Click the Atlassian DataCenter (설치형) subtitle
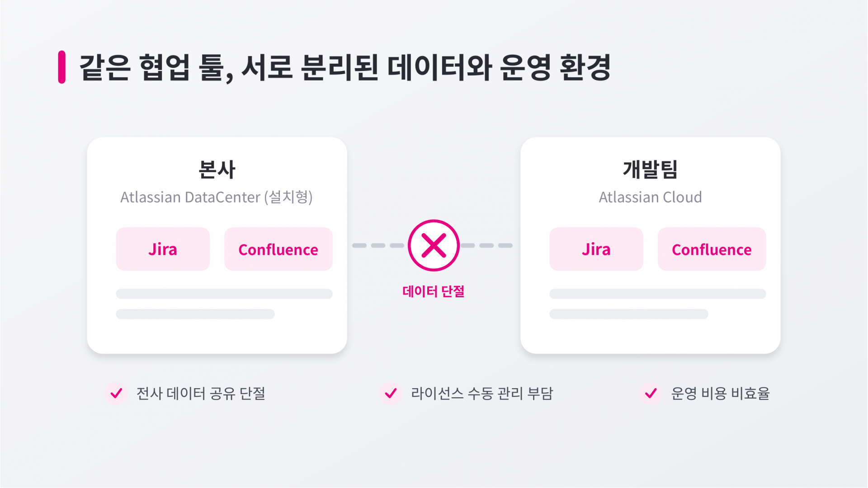Image resolution: width=868 pixels, height=488 pixels. (x=217, y=197)
